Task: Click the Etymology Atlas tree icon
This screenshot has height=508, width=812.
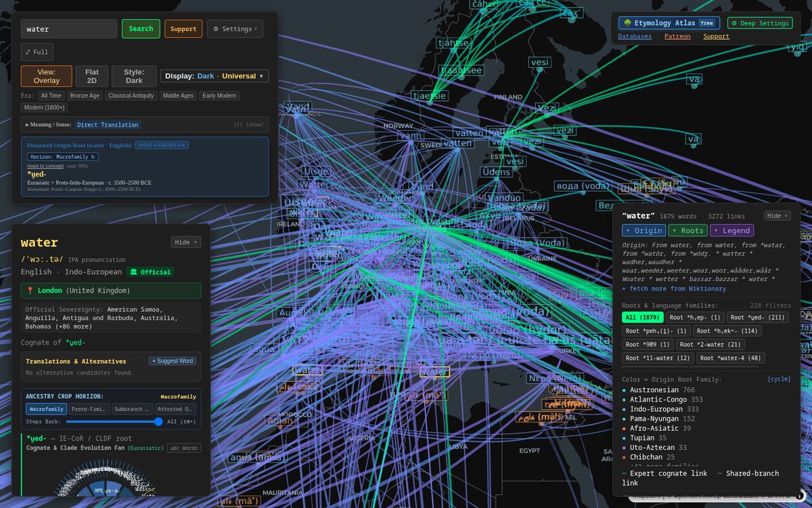Action: coord(627,23)
